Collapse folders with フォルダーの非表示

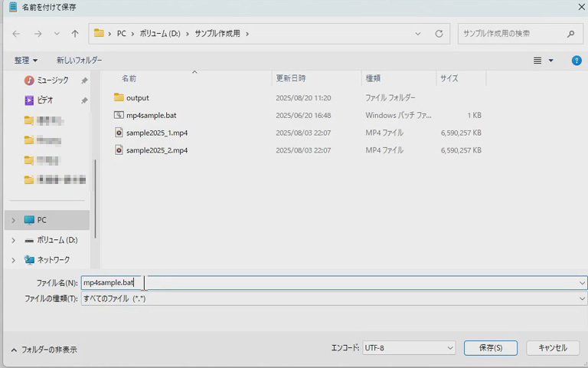(44, 350)
